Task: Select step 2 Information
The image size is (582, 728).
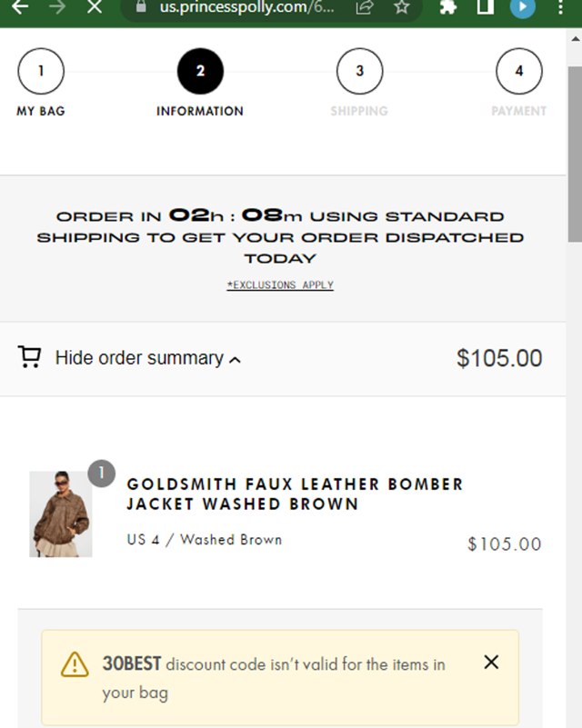Action: (200, 72)
